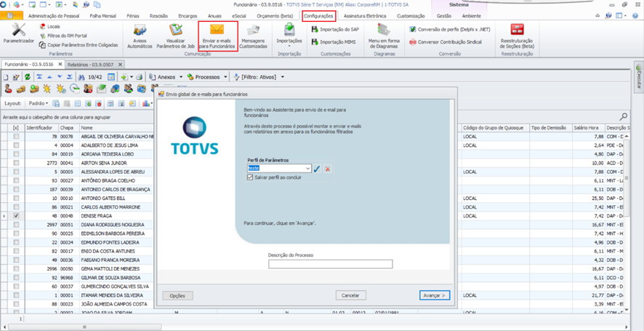This screenshot has height=331, width=644.
Task: Open the Filtro: Ativos dropdown
Action: (x=282, y=77)
